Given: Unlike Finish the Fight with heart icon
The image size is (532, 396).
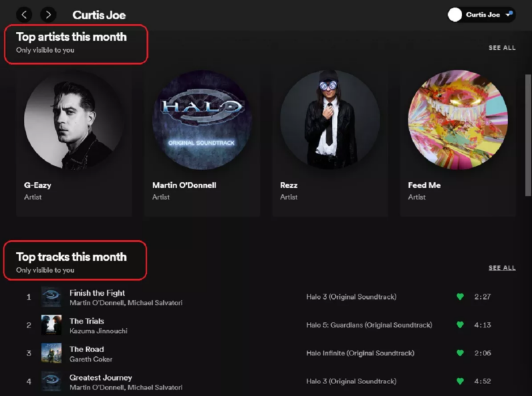Looking at the screenshot, I should coord(460,297).
